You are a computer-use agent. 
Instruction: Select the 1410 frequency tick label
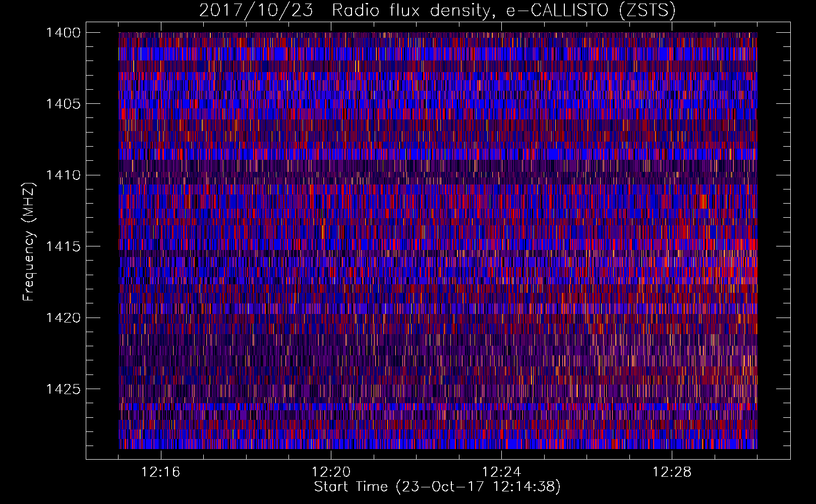click(x=63, y=175)
